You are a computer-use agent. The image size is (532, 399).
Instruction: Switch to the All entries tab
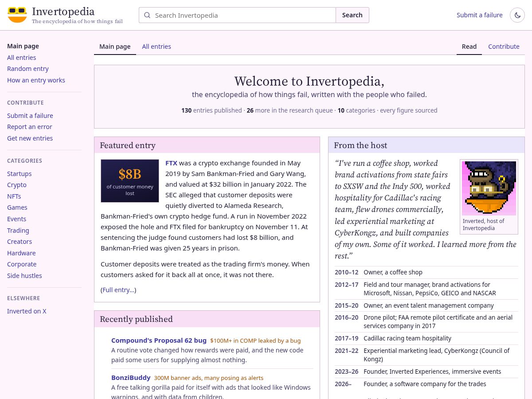pos(156,47)
